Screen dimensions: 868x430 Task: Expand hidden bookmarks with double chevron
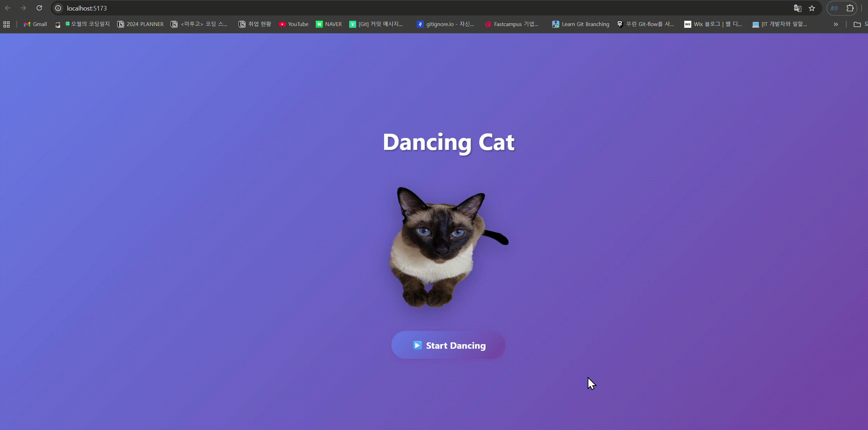[836, 24]
